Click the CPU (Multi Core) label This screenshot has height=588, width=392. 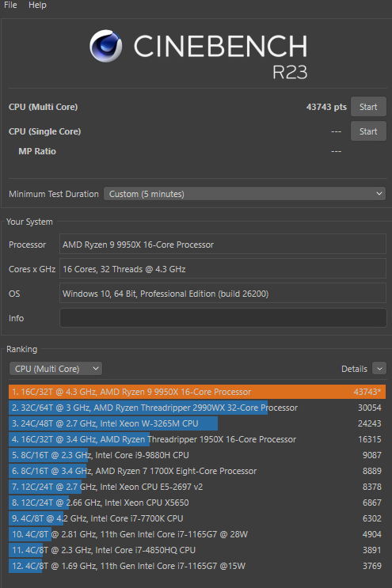tap(43, 107)
